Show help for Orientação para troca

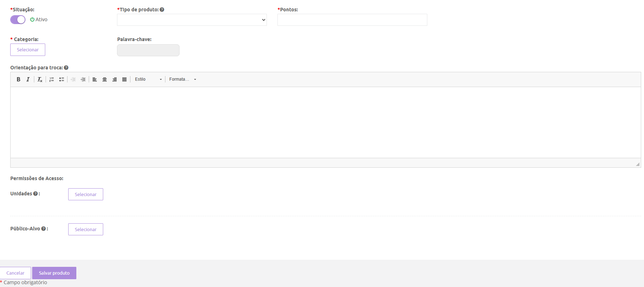pos(66,68)
